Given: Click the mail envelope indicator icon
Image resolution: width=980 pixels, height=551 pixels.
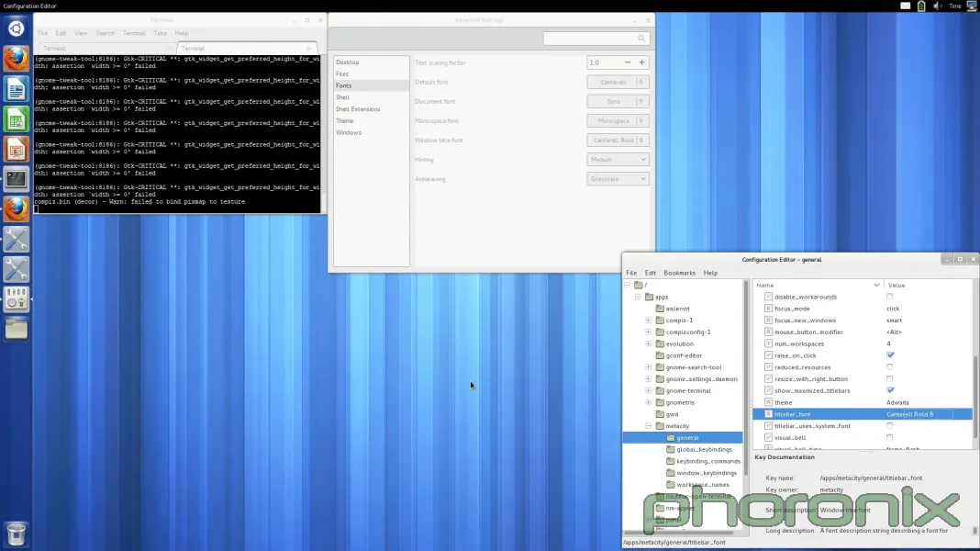Looking at the screenshot, I should point(906,6).
